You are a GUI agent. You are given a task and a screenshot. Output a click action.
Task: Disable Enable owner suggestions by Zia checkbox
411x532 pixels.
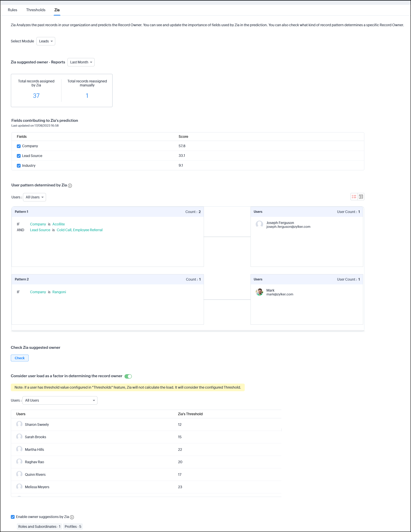coord(13,517)
